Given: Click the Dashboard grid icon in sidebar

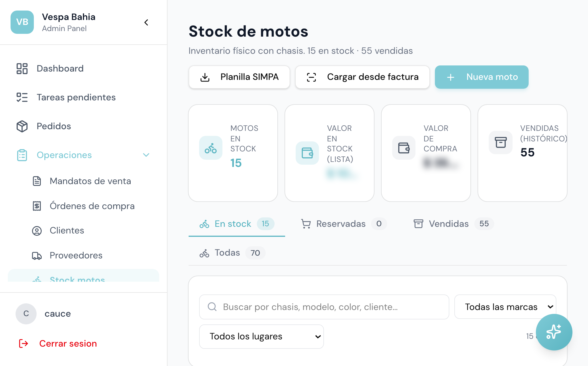Looking at the screenshot, I should pyautogui.click(x=22, y=68).
